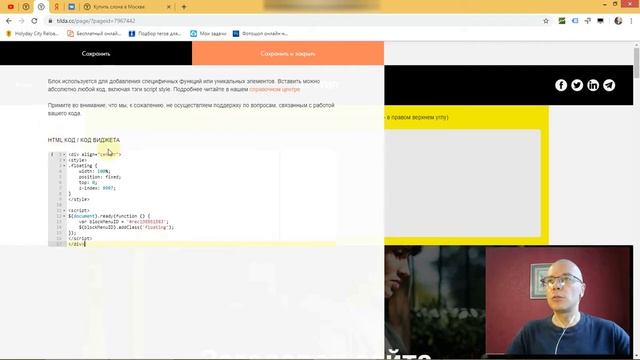
Task: Click the blue extension icon in toolbar
Action: pos(575,21)
